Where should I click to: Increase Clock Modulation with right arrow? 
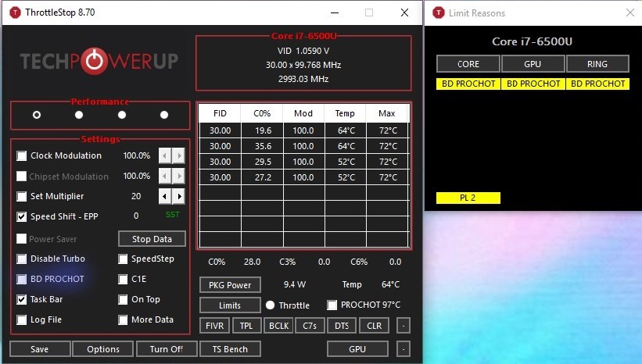click(178, 155)
